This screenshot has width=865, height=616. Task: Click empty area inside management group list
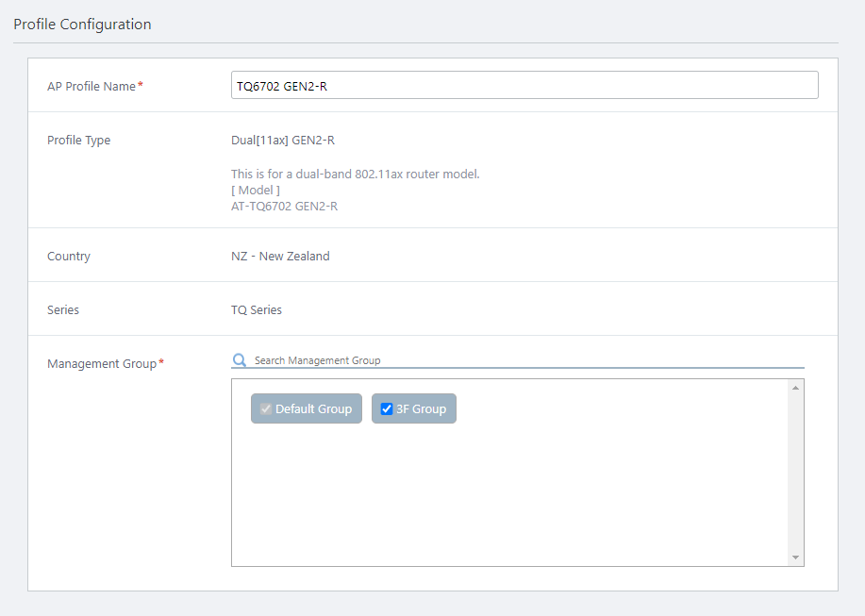pyautogui.click(x=509, y=500)
